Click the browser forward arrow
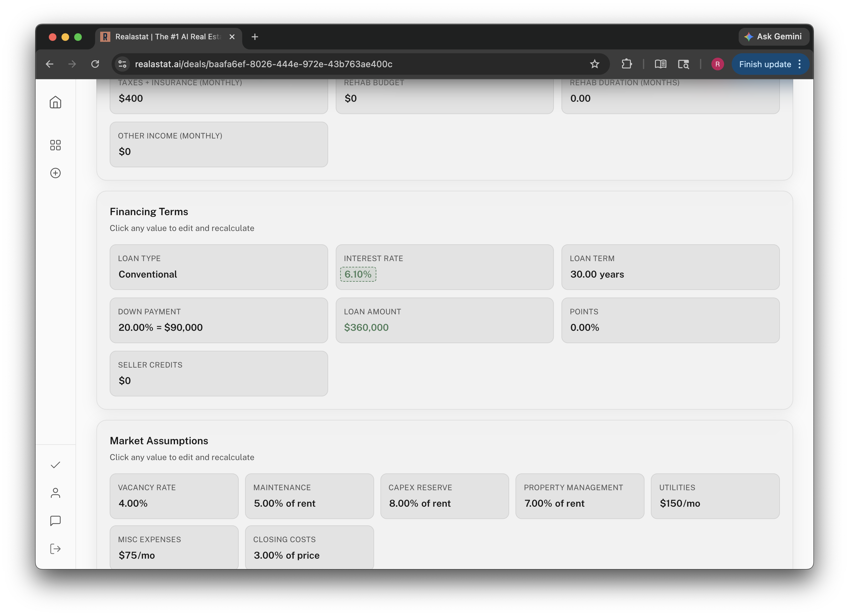The height and width of the screenshot is (616, 849). pyautogui.click(x=72, y=64)
